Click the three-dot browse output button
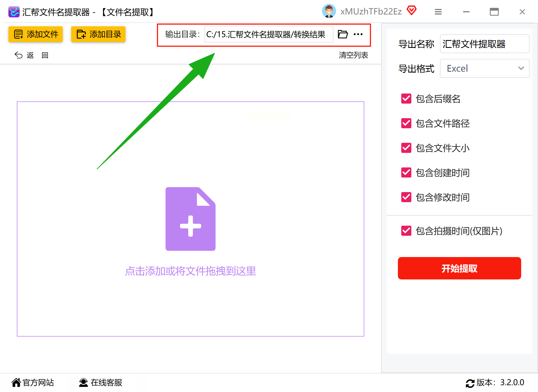The width and height of the screenshot is (538, 392). 358,34
